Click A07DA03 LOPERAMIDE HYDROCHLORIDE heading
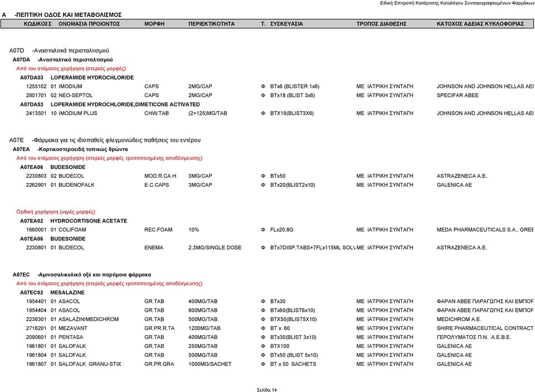 (x=77, y=78)
